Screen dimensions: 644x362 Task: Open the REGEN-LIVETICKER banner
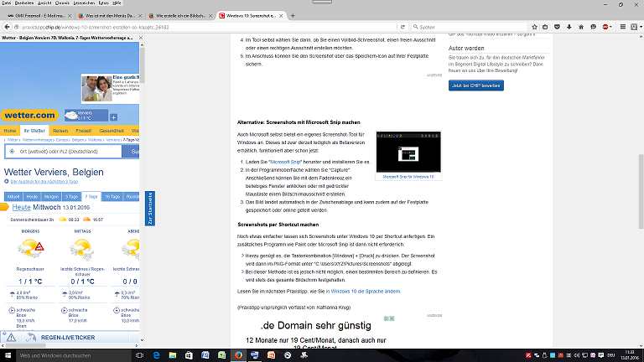coord(70,338)
